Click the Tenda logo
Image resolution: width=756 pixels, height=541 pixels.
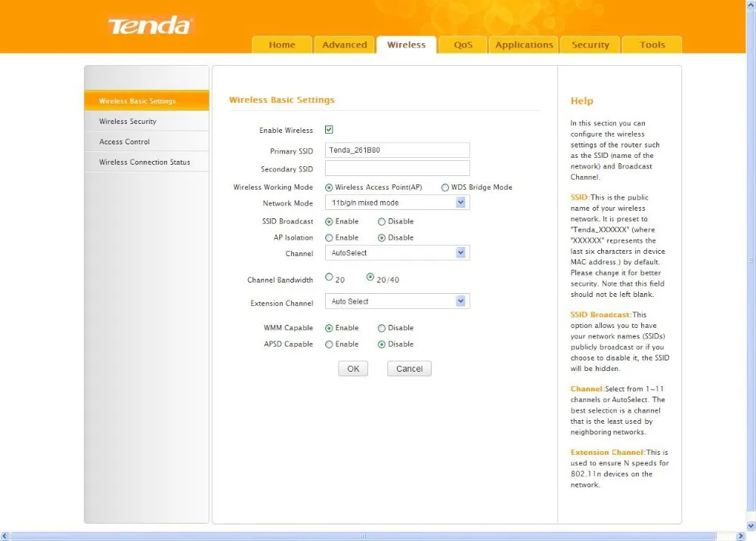pos(150,26)
